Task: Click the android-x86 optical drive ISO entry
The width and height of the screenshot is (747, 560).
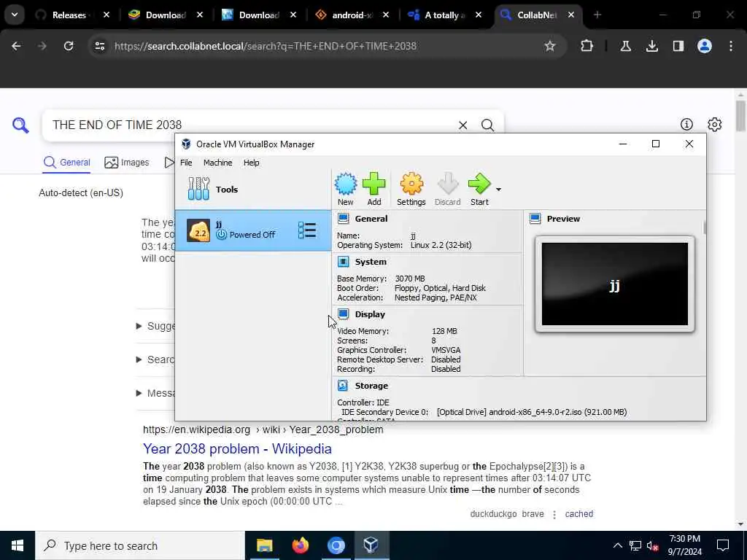Action: coord(532,412)
